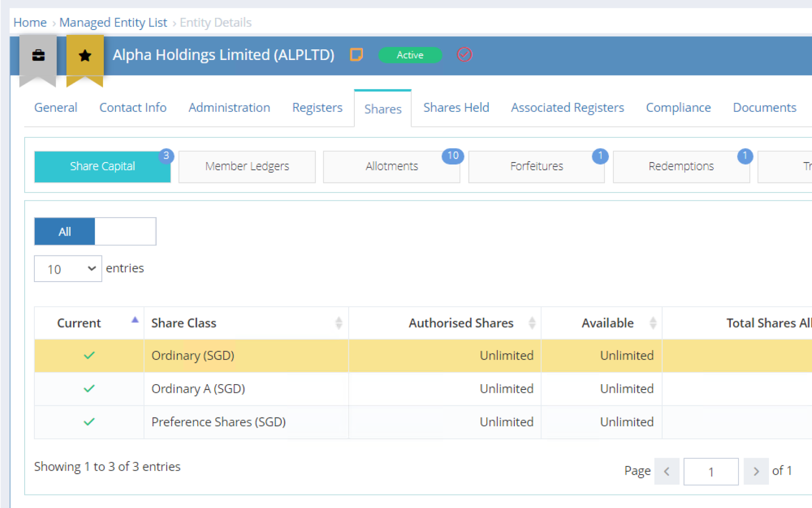This screenshot has height=508, width=812.
Task: Navigate to Managed Entity List breadcrumb
Action: [113, 23]
